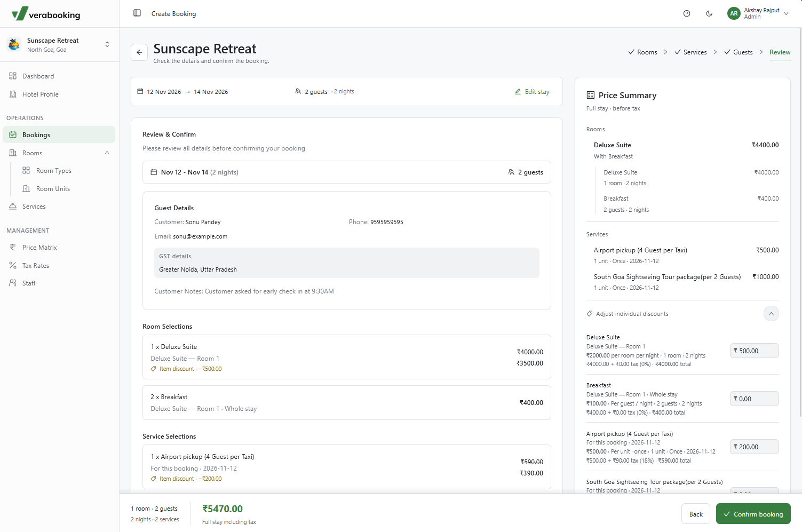Click email sonu@example.com
The height and width of the screenshot is (532, 802).
click(x=200, y=236)
